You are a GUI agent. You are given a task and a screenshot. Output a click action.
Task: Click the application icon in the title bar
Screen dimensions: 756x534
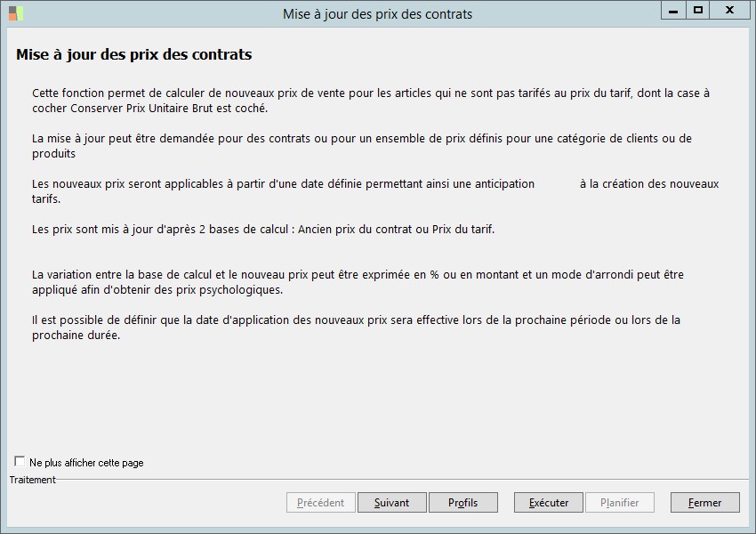point(16,12)
